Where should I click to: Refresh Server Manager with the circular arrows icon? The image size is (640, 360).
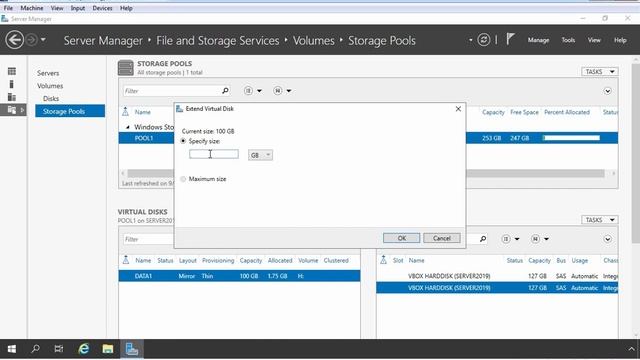click(x=484, y=40)
